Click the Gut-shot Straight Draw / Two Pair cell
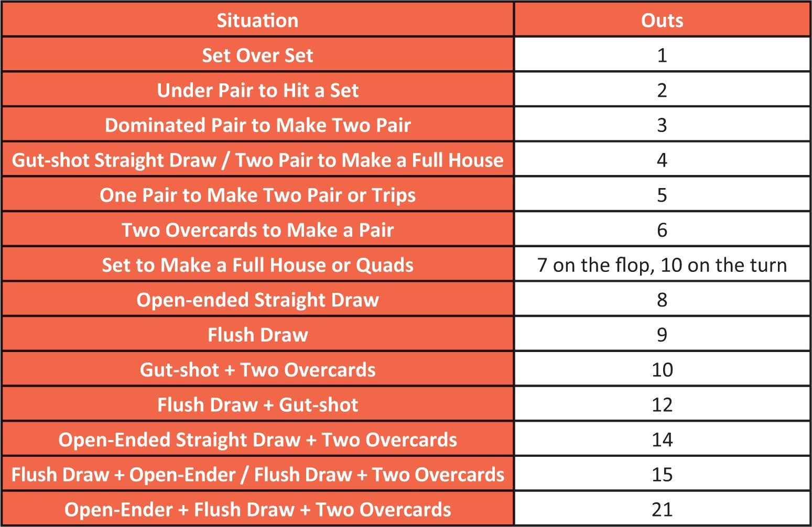The height and width of the screenshot is (527, 812). pyautogui.click(x=257, y=160)
